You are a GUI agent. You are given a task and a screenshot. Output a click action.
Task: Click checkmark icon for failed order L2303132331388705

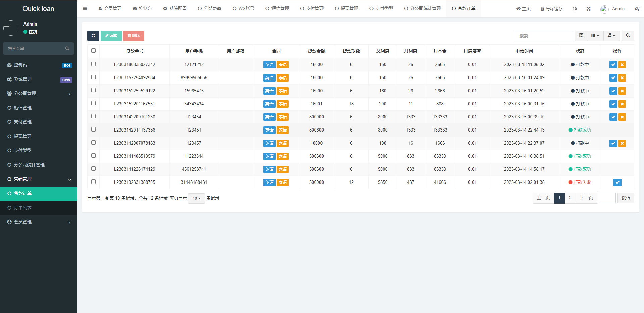(x=617, y=182)
